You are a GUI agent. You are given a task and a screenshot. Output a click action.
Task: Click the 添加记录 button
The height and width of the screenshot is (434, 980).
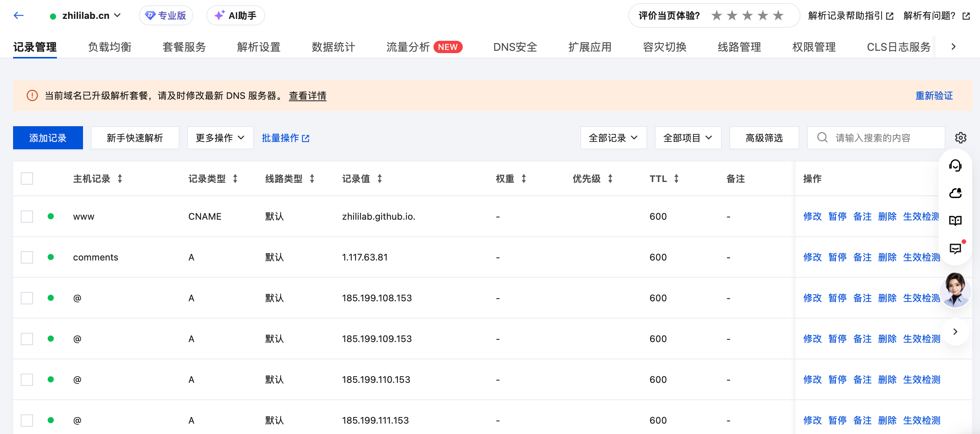point(48,138)
